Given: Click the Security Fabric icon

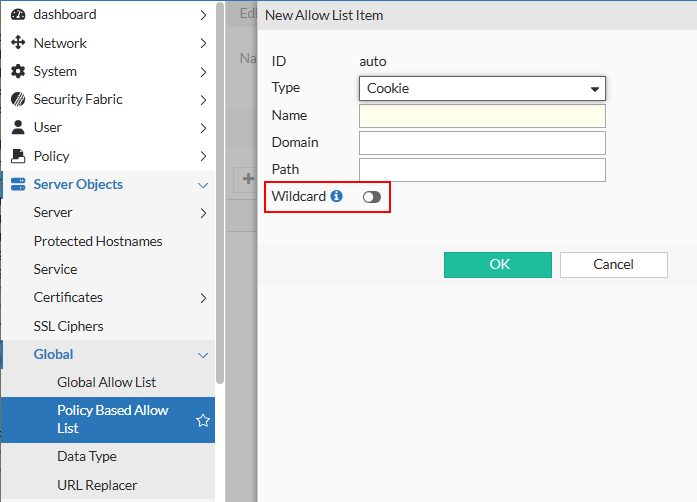Looking at the screenshot, I should [x=17, y=99].
